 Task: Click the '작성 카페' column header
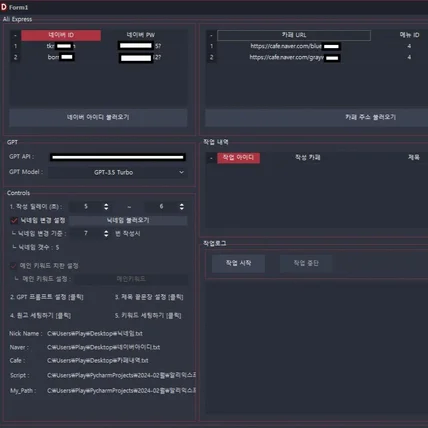(x=308, y=158)
